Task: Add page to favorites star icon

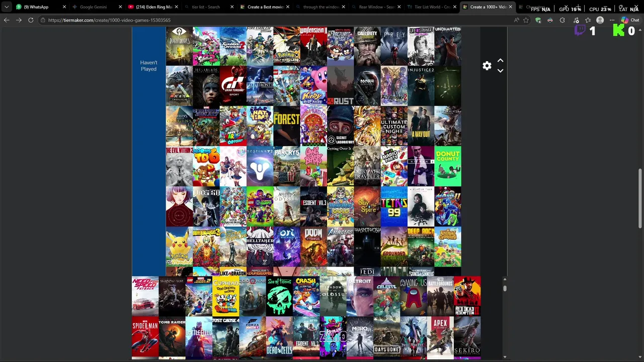Action: tap(526, 20)
